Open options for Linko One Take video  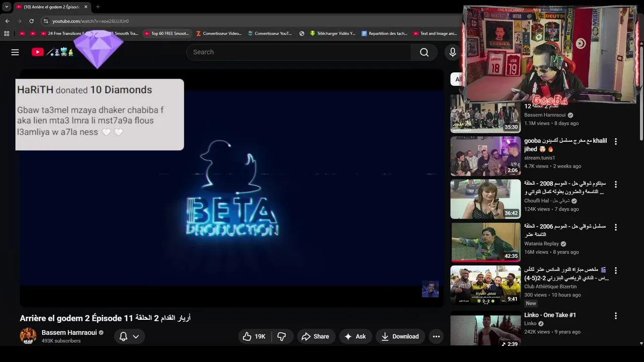[x=615, y=316]
